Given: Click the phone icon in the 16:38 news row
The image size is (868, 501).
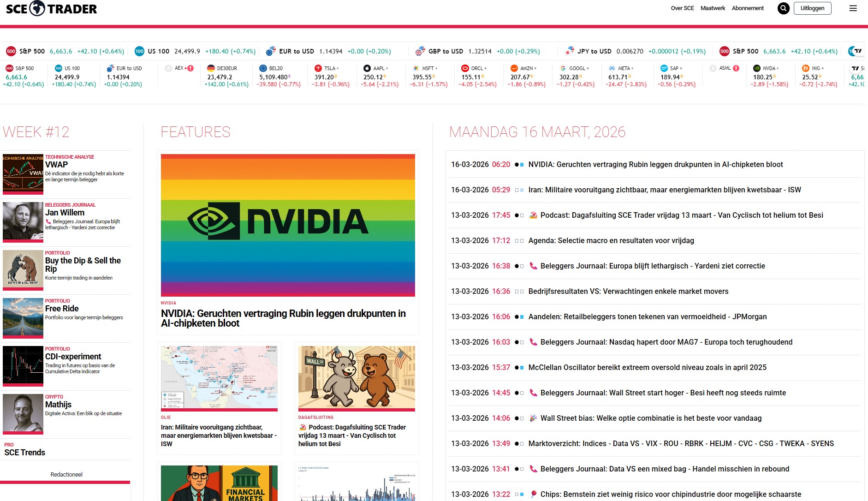Looking at the screenshot, I should click(x=533, y=266).
